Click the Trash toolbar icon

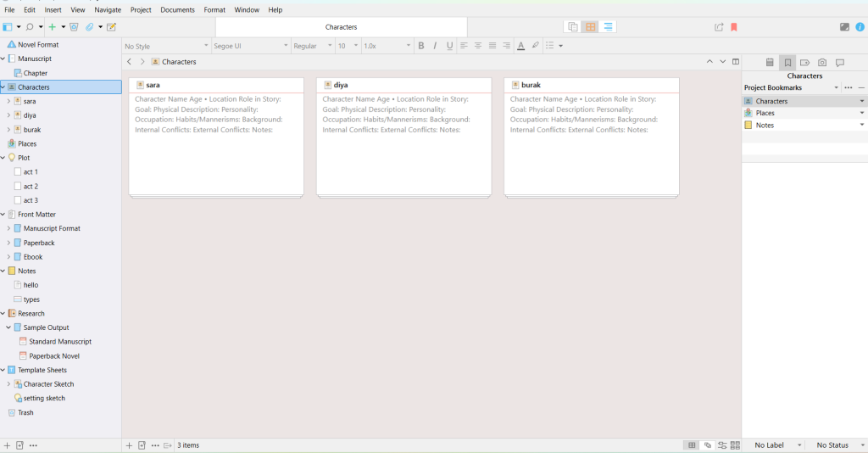click(x=74, y=27)
